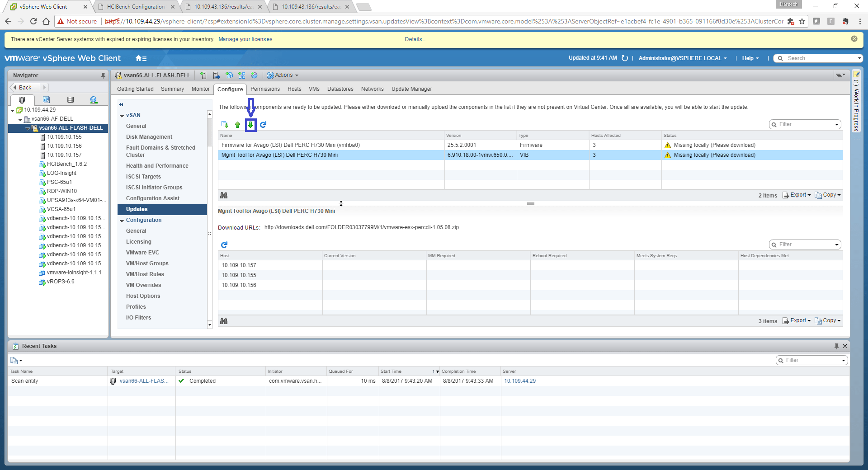Refresh the host list for the selected component
This screenshot has width=868, height=470.
(224, 245)
